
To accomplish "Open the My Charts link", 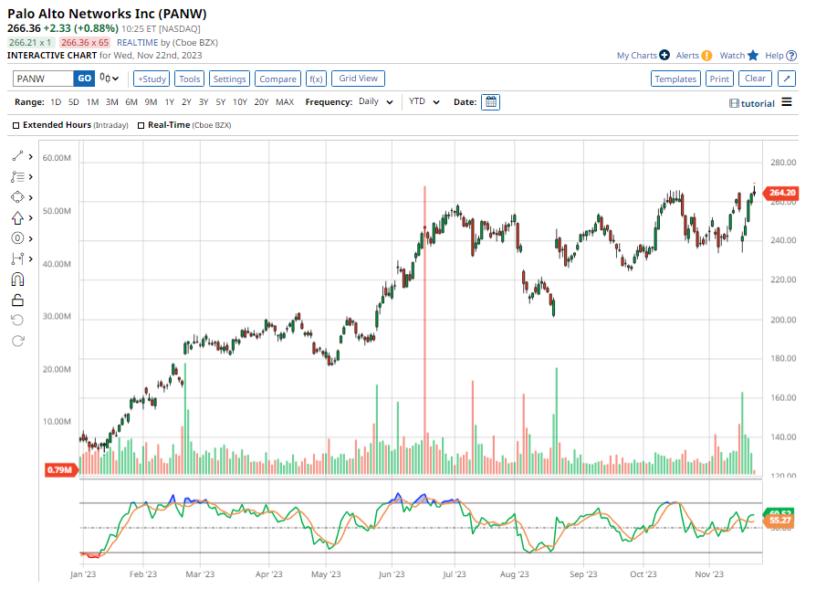I will click(x=636, y=55).
